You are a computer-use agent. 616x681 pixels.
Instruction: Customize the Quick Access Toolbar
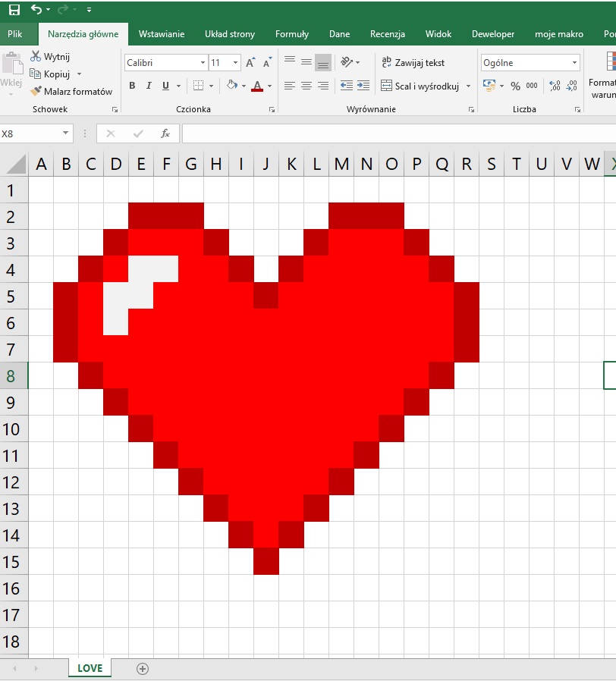pos(89,10)
